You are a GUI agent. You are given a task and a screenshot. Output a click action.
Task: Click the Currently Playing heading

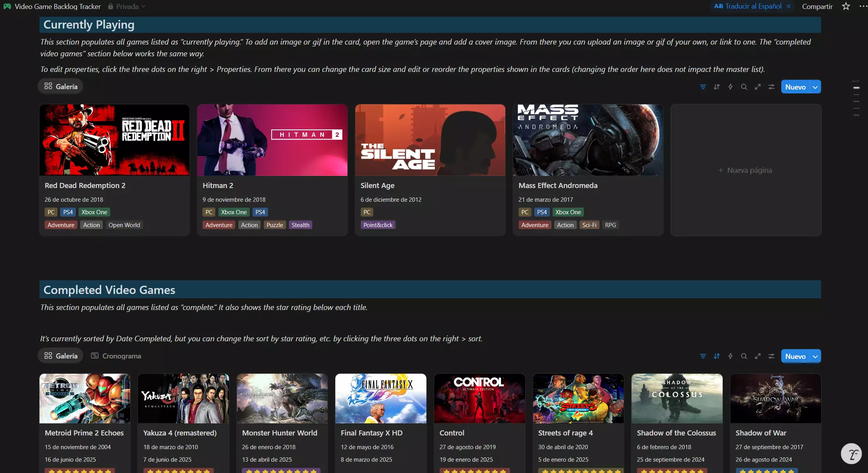coord(89,25)
